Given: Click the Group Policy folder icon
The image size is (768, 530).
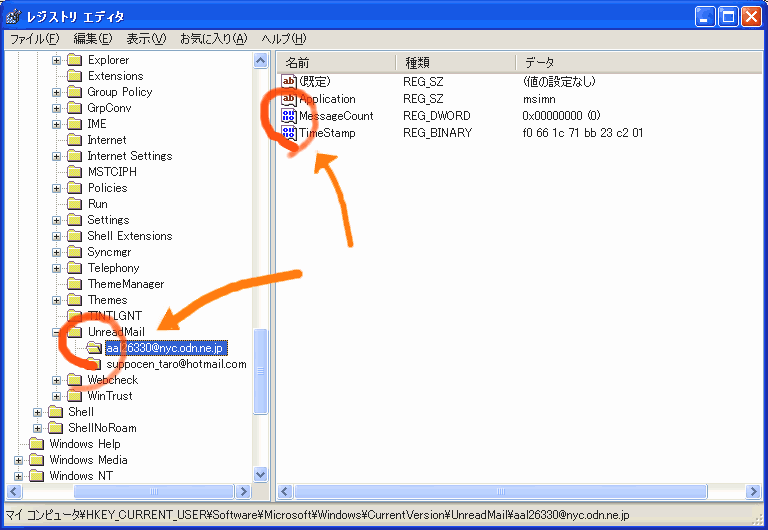Looking at the screenshot, I should (74, 92).
